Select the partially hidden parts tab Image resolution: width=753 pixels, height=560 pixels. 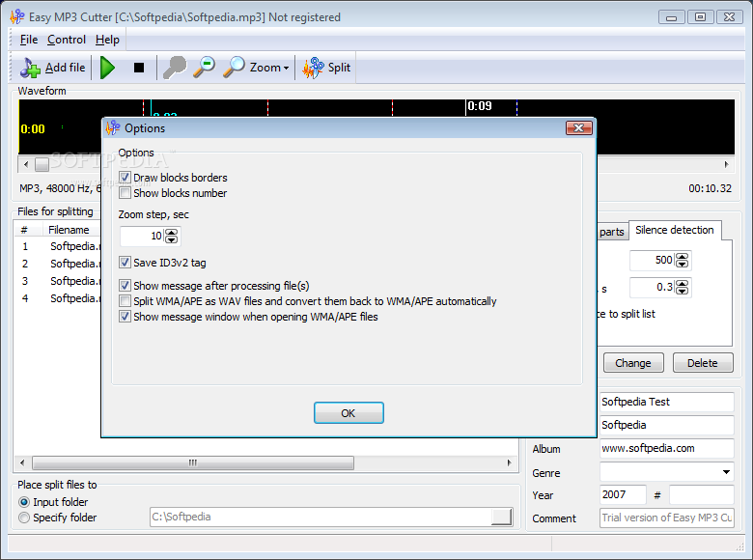(x=612, y=232)
